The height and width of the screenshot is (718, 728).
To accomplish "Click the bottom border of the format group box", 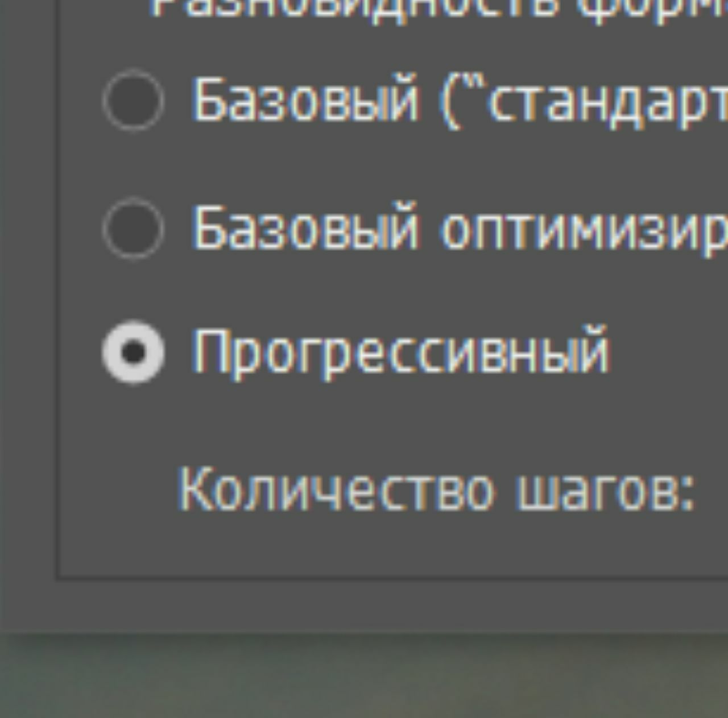I will tap(392, 578).
